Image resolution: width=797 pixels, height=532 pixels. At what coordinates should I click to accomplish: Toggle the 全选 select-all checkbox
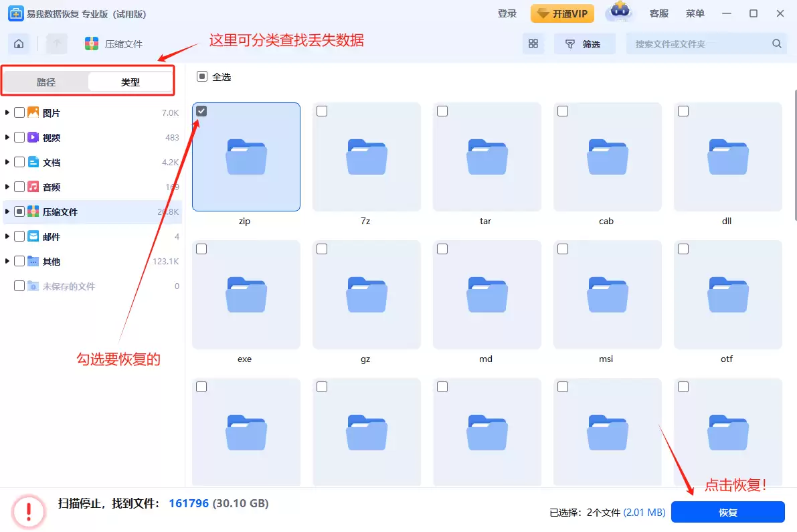(x=202, y=77)
